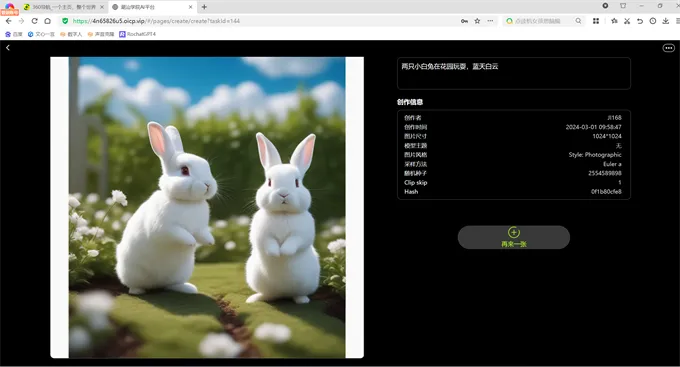Open a new tab with the plus button
Screen dimensions: 680x367
204,7
